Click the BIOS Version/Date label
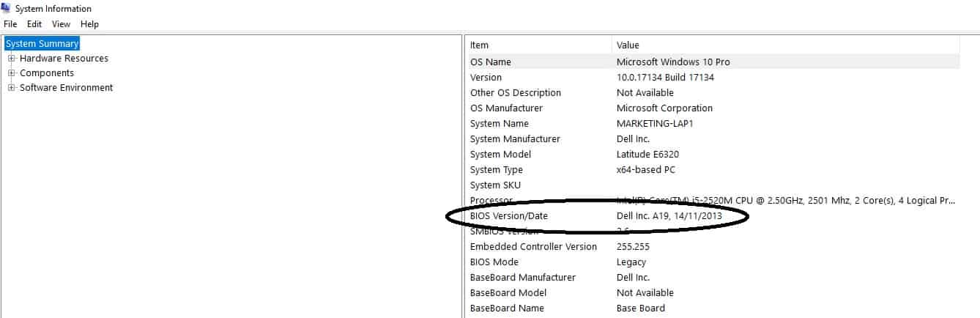This screenshot has height=318, width=980. [x=508, y=216]
